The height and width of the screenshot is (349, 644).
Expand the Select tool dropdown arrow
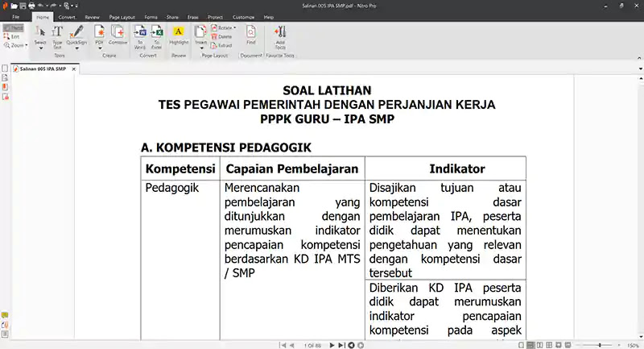[x=40, y=48]
